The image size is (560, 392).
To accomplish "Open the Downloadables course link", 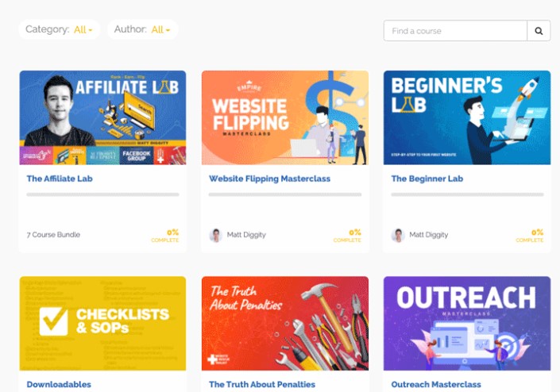I will [x=59, y=385].
